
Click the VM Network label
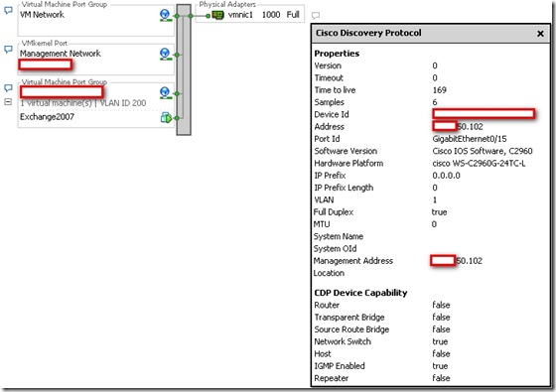pos(42,15)
